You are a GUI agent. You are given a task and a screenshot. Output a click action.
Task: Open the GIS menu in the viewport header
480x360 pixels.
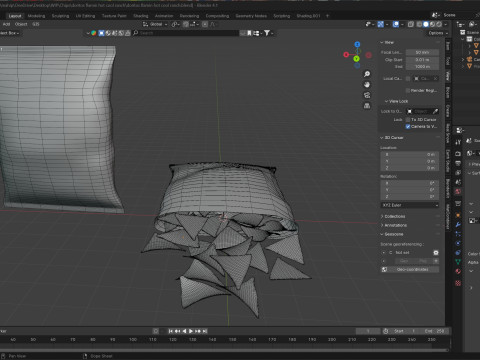coord(36,24)
